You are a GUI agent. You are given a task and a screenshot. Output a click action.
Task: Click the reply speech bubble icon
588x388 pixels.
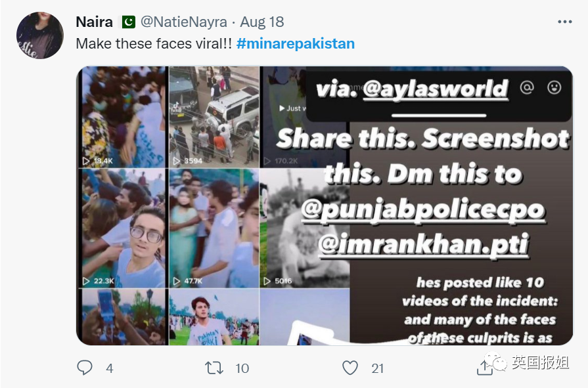click(x=85, y=368)
